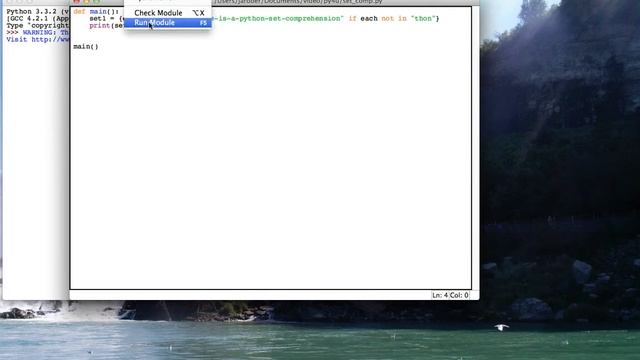Click the '>>> WARNING' line in shell window
The height and width of the screenshot is (360, 640).
[38, 32]
